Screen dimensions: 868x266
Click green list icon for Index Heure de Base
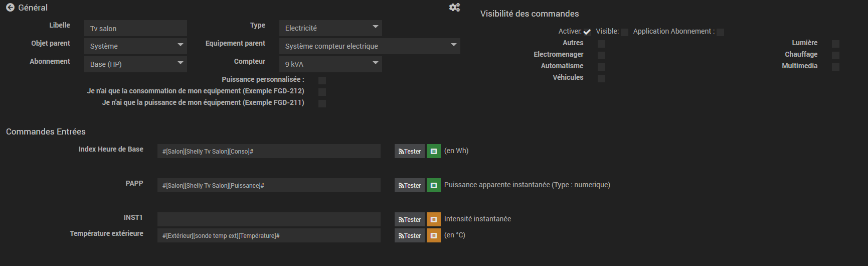[433, 151]
